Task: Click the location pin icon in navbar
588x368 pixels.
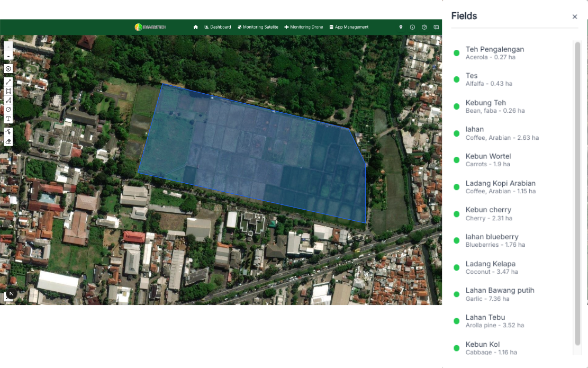Action: tap(401, 27)
